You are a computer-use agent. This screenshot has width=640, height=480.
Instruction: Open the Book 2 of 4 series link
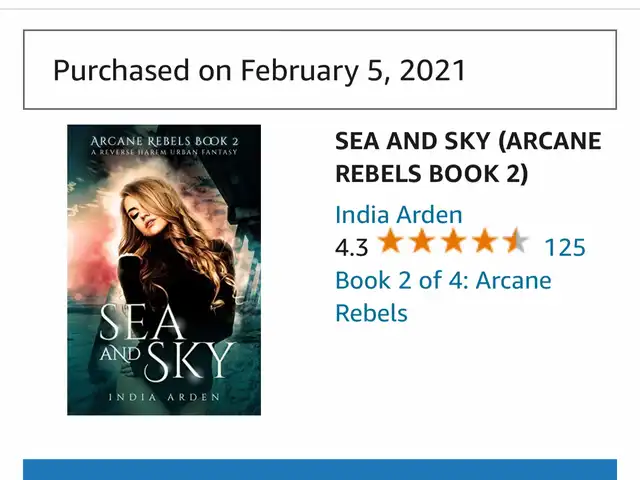pos(443,280)
